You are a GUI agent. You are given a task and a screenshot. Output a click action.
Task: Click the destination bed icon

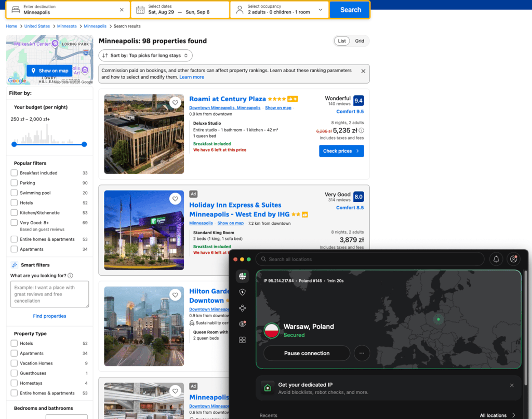tap(16, 9)
